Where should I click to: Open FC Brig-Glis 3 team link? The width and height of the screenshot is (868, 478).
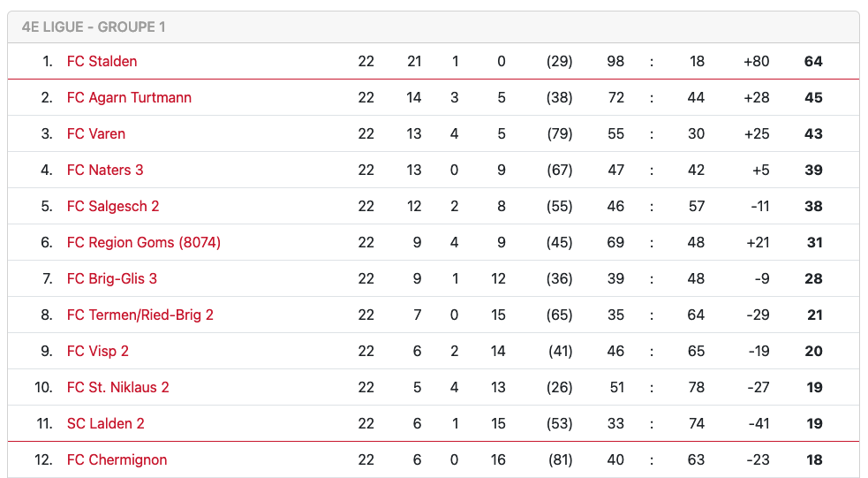click(112, 278)
